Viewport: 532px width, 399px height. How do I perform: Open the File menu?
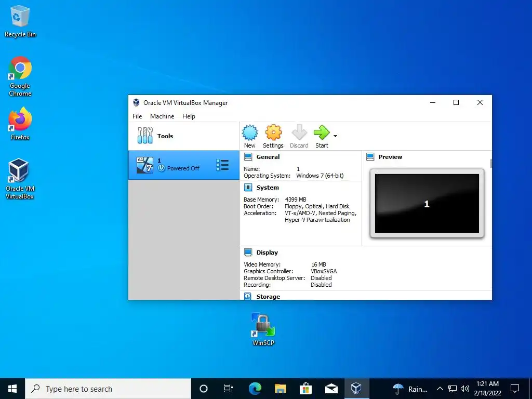pos(137,116)
